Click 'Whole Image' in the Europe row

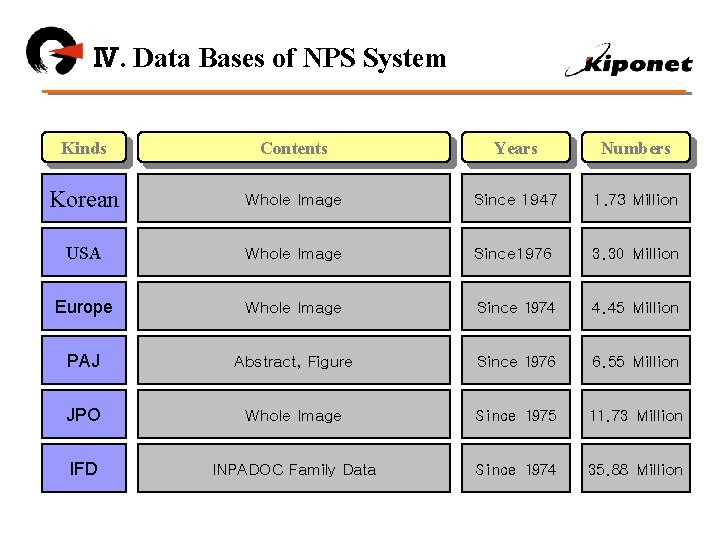(294, 306)
